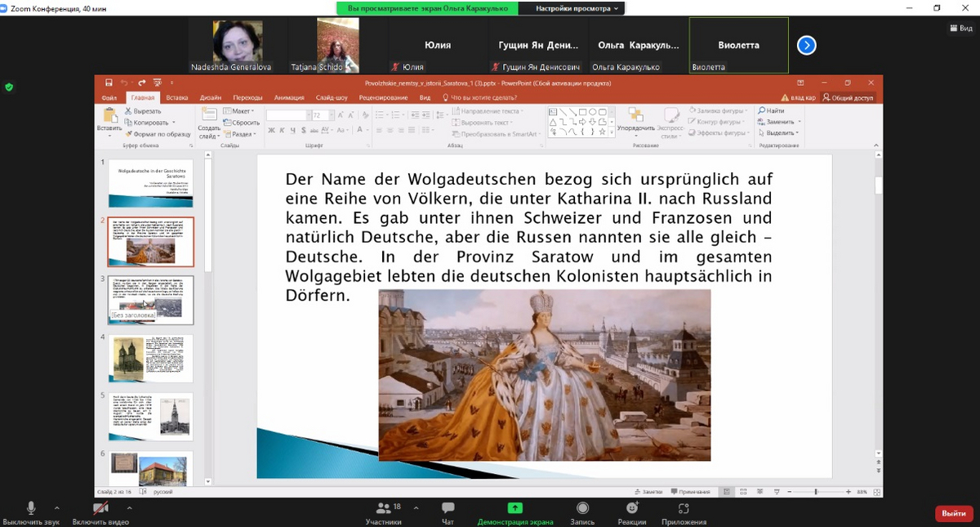Open the Переходы ribbon tab
This screenshot has width=980, height=527.
coord(248,98)
